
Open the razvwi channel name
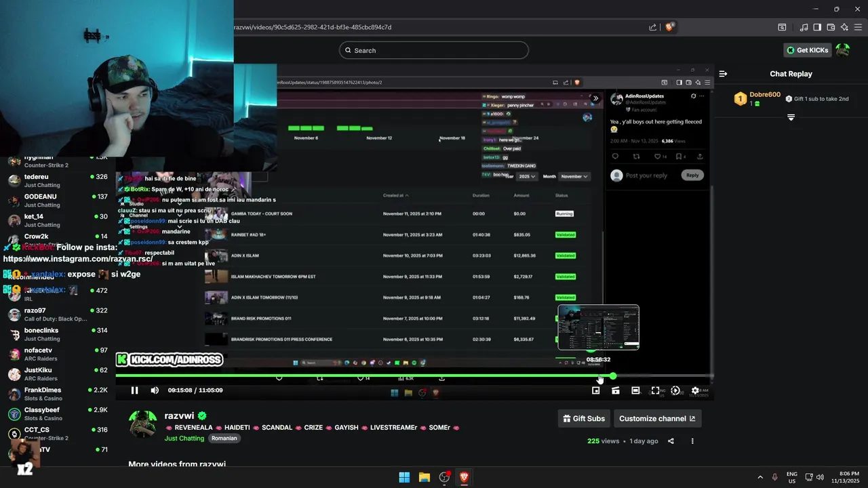coord(180,415)
